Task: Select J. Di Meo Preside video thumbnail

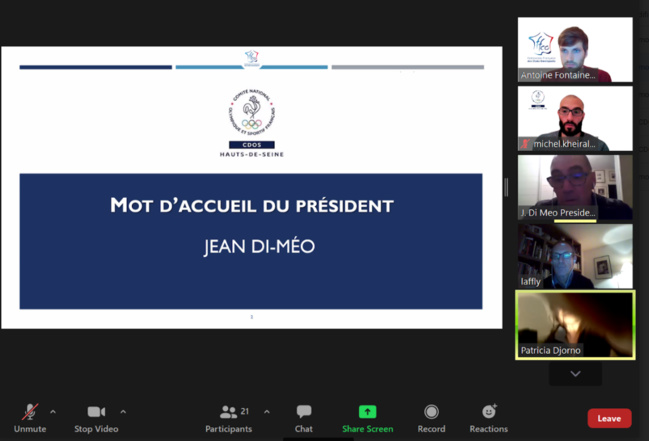Action: pos(575,187)
